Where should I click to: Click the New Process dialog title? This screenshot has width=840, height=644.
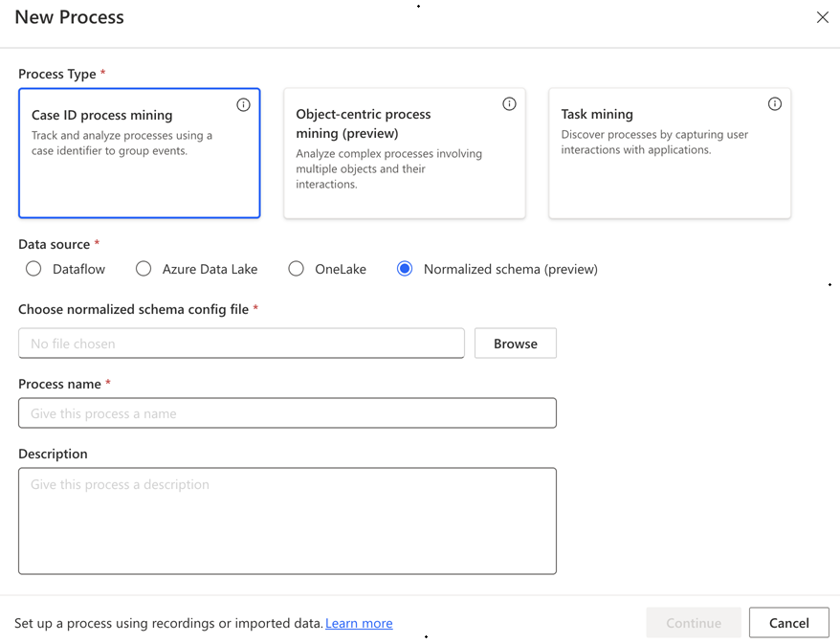pyautogui.click(x=69, y=17)
